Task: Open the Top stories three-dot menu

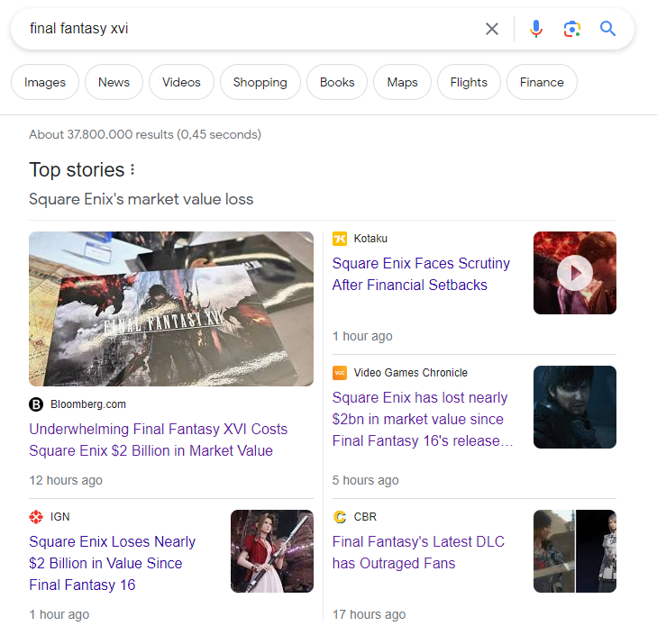Action: 132,169
